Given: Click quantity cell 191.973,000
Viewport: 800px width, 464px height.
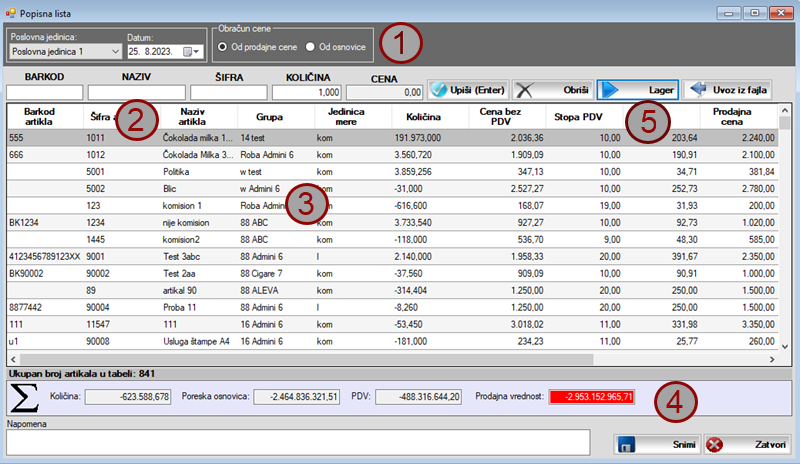Looking at the screenshot, I should (430, 138).
